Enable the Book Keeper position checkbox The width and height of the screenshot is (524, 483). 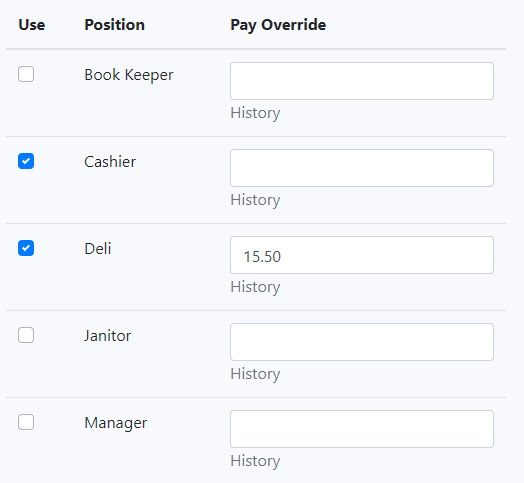click(26, 74)
